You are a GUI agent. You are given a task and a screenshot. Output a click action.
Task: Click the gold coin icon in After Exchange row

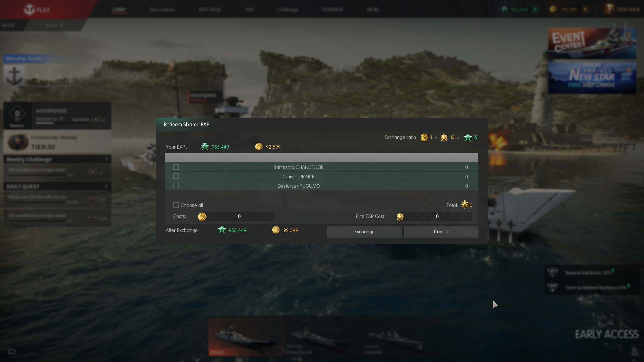tap(276, 230)
